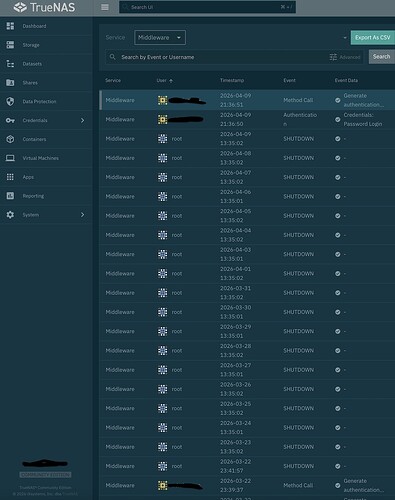395x500 pixels.
Task: Click the magnifier icon in event search
Action: pyautogui.click(x=113, y=57)
